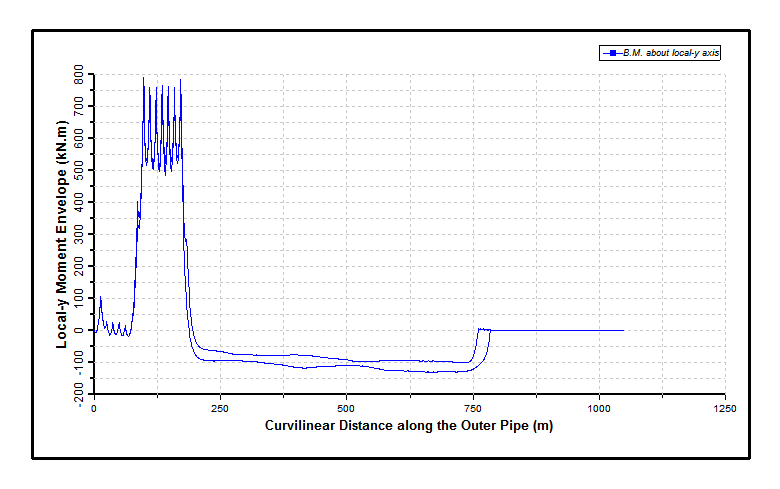Click the 1000 tick label on X-axis
This screenshot has height=489, width=780.
point(599,408)
